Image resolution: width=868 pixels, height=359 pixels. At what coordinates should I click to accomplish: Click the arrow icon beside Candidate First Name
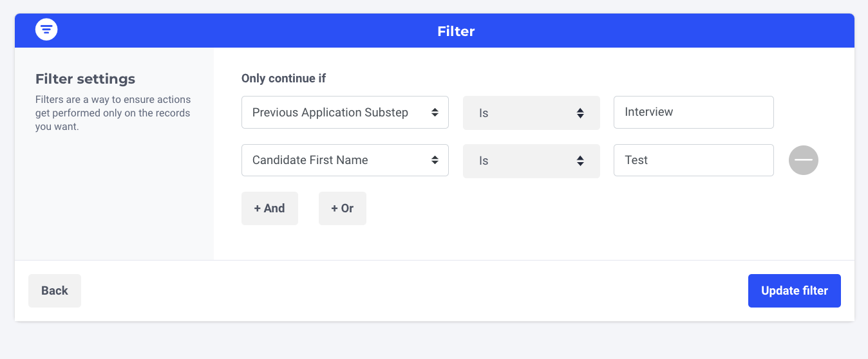pyautogui.click(x=435, y=160)
